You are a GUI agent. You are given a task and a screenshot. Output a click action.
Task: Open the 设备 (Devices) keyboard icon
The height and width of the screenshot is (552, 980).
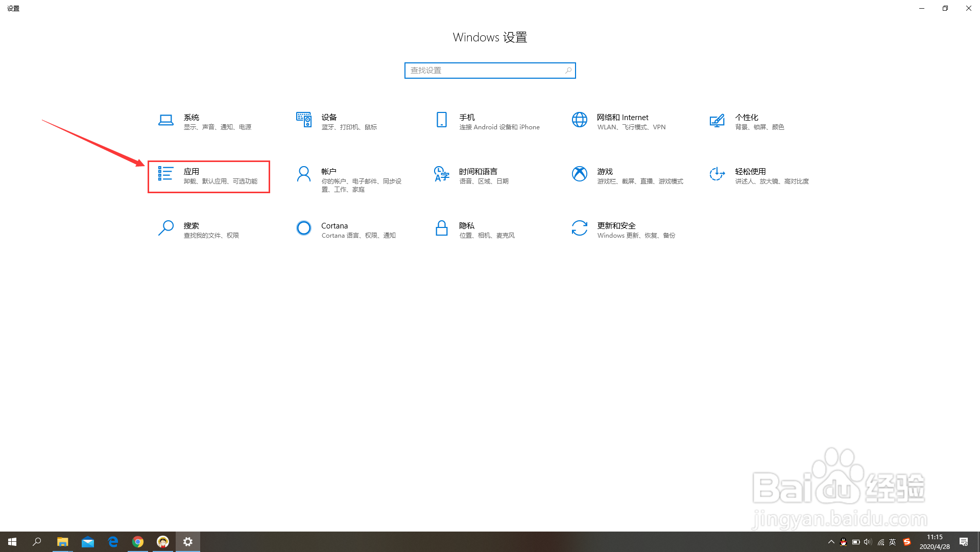304,120
